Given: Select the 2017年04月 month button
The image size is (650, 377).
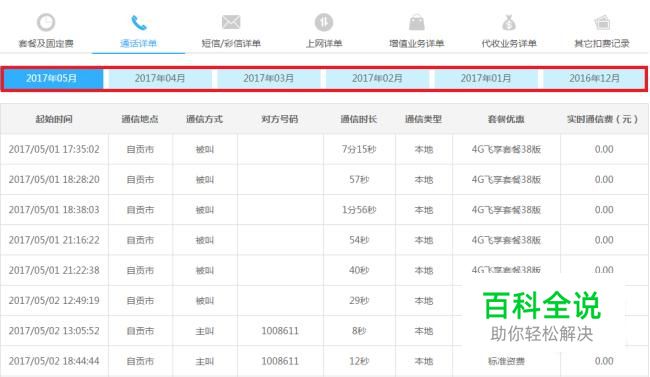Looking at the screenshot, I should (x=160, y=78).
